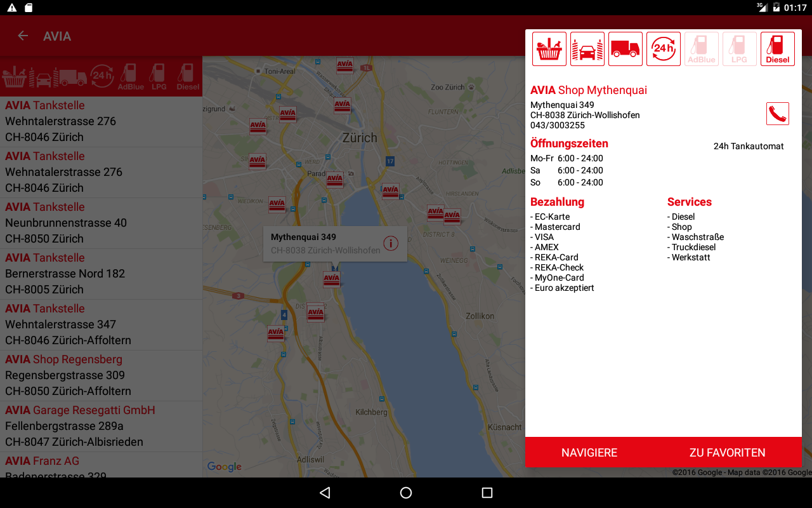The height and width of the screenshot is (508, 812).
Task: Select AVIA Tankstelle at Wehntalerstrasse 276
Action: (101, 121)
